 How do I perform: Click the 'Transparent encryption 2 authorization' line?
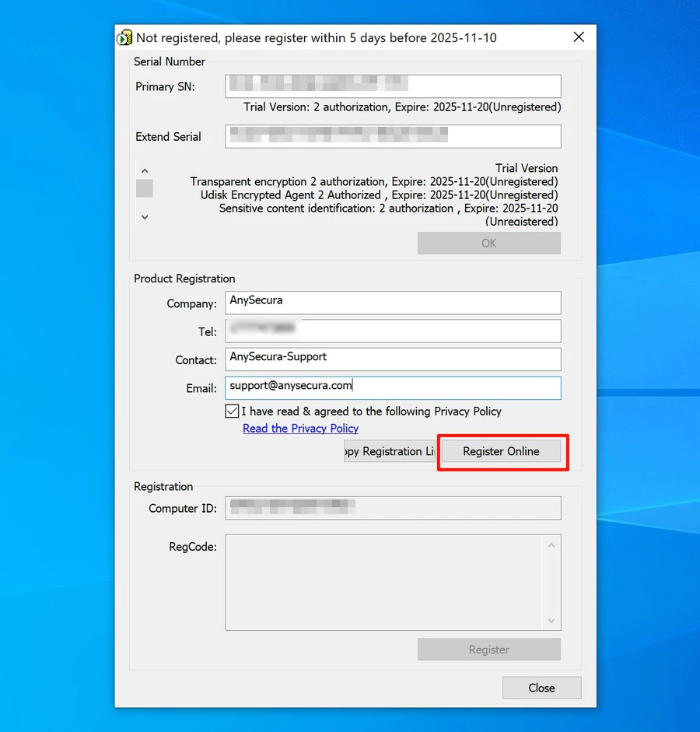click(x=374, y=181)
